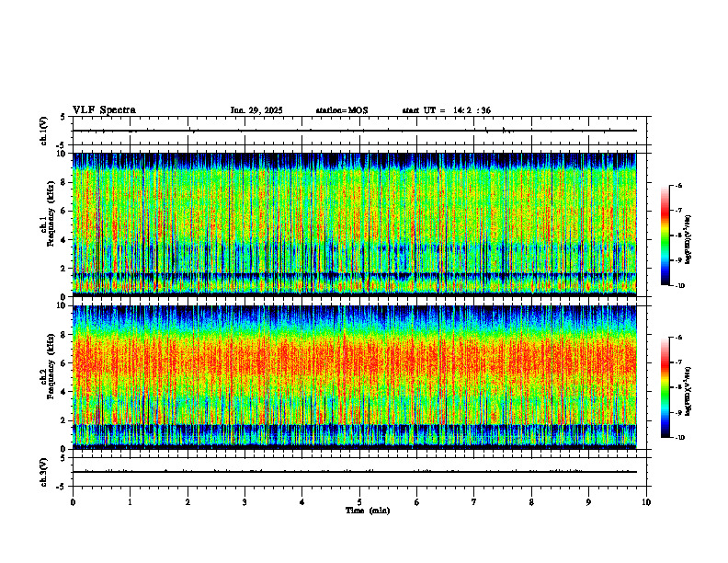Click the log(PSD) title beside ch.2 color scale
The height and width of the screenshot is (563, 728).
[x=689, y=391]
